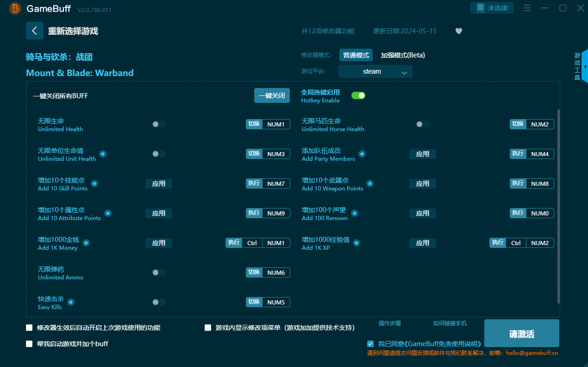Image resolution: width=588 pixels, height=367 pixels.
Task: Apply Add Party Members
Action: (423, 154)
